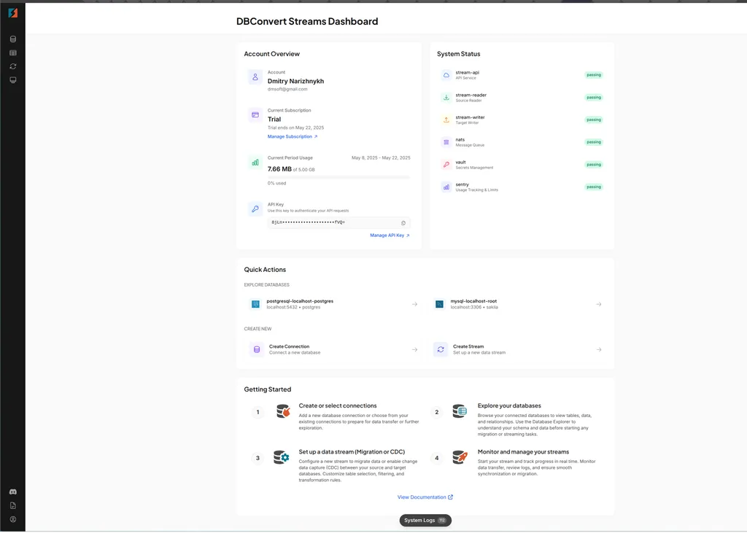The height and width of the screenshot is (560, 747).
Task: Copy the API Key using the copy icon
Action: pyautogui.click(x=402, y=222)
